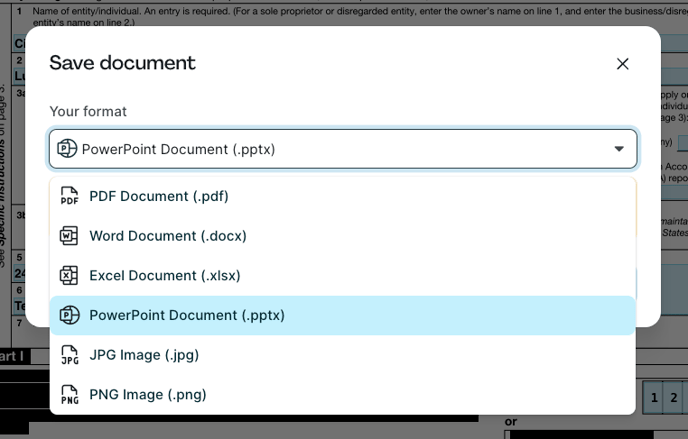Close the Save document dialog
The height and width of the screenshot is (439, 688).
tap(622, 64)
